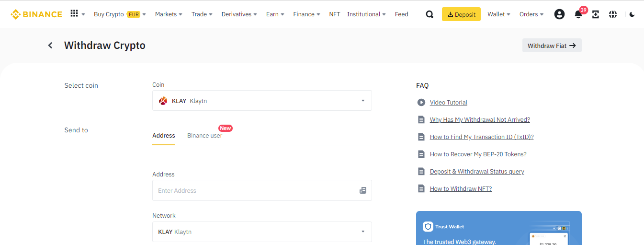Expand the Earn menu
This screenshot has height=245, width=644.
click(275, 14)
